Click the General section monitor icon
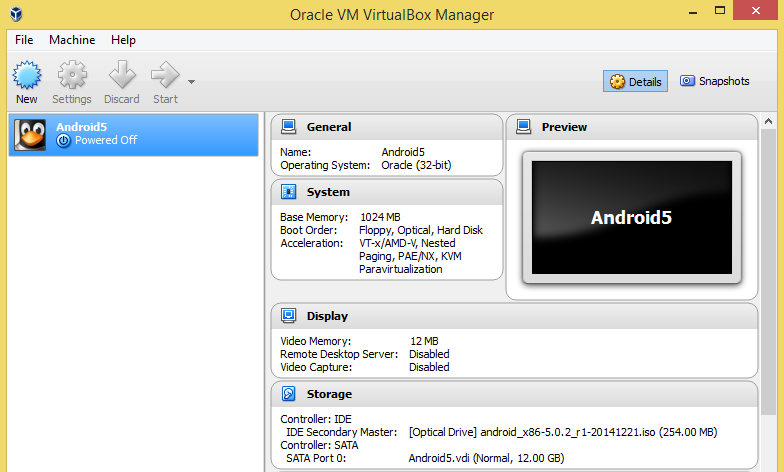This screenshot has width=784, height=472. pos(288,127)
